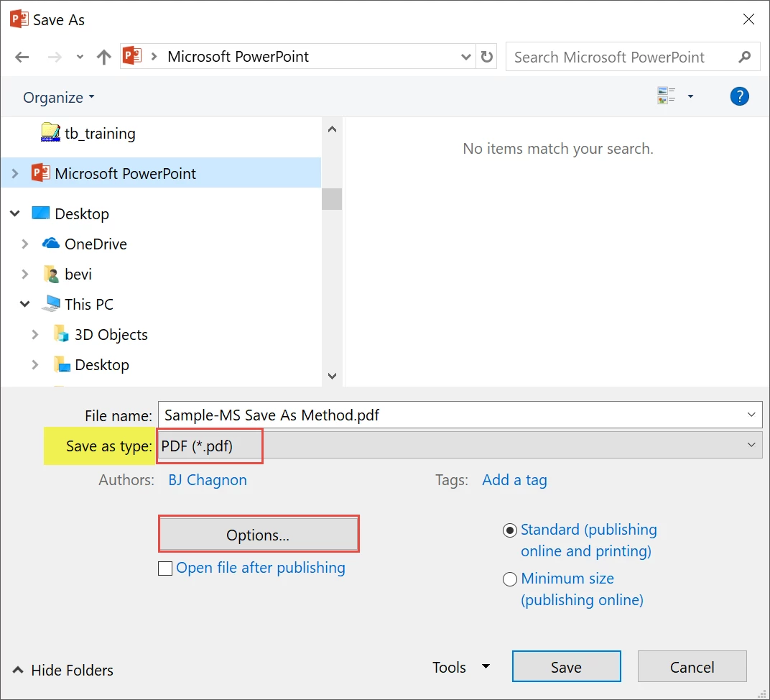Click Add a tag

click(514, 480)
